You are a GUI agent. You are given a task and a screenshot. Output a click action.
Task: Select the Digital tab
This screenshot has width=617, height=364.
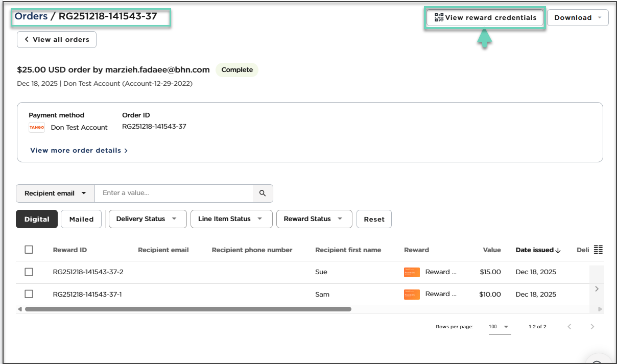37,219
